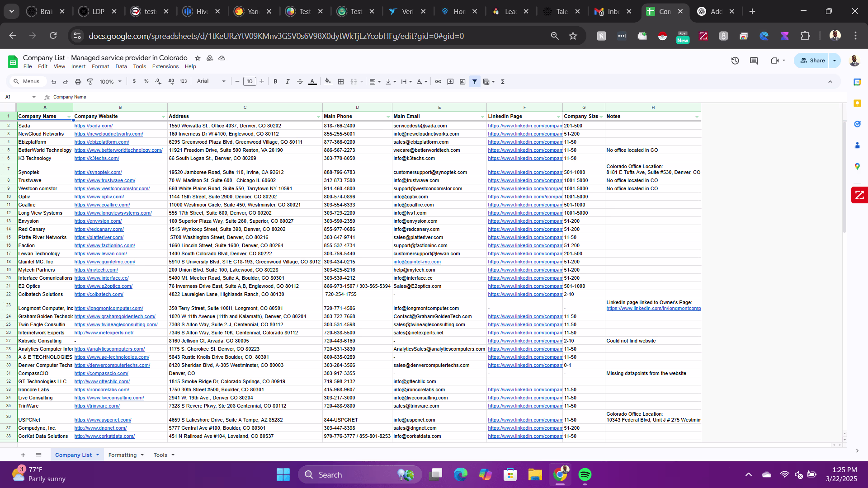
Task: Click the print icon in toolbar
Action: coord(78,82)
